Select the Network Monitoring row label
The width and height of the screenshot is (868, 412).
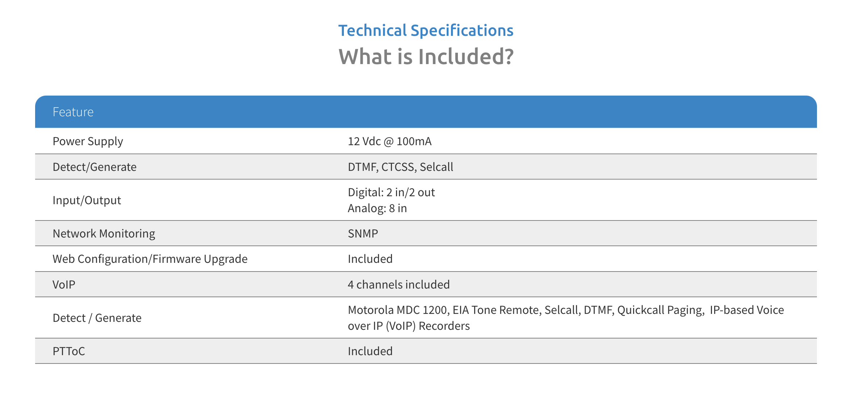point(104,234)
